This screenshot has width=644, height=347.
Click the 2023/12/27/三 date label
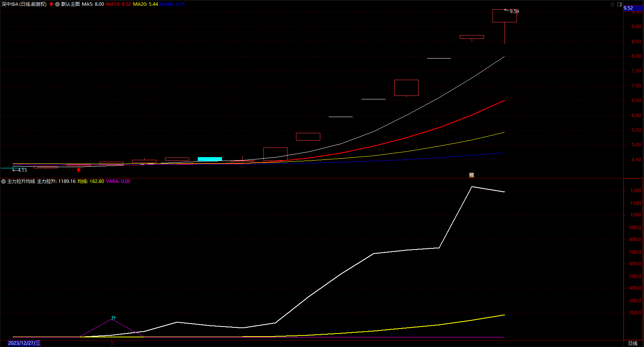(24, 343)
